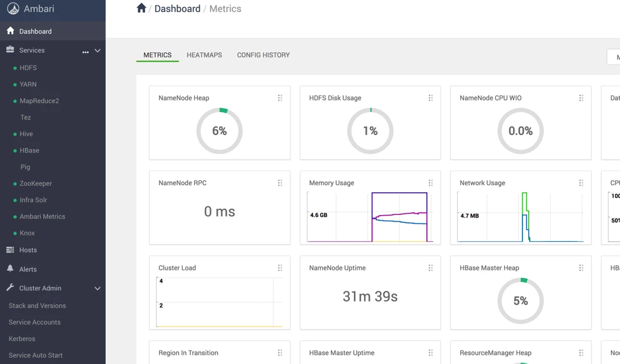Click Cluster Load widget handle icon

pyautogui.click(x=280, y=268)
